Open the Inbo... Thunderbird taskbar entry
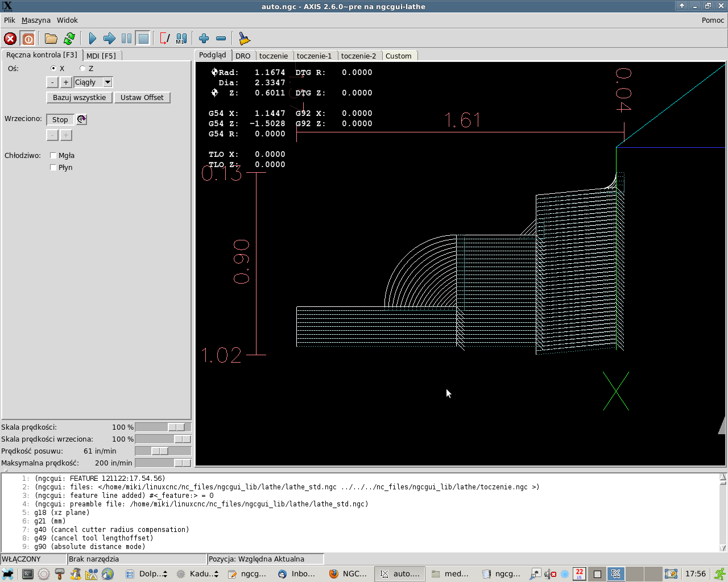The height and width of the screenshot is (582, 728). tap(296, 574)
